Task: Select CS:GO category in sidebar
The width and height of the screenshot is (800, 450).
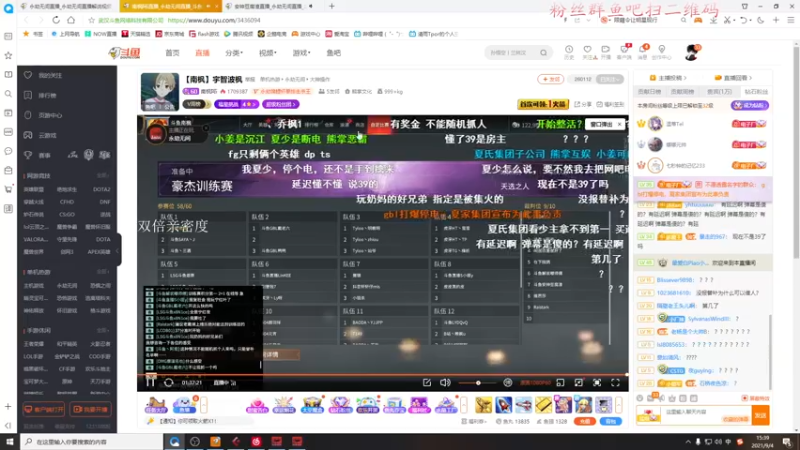Action: [x=67, y=214]
